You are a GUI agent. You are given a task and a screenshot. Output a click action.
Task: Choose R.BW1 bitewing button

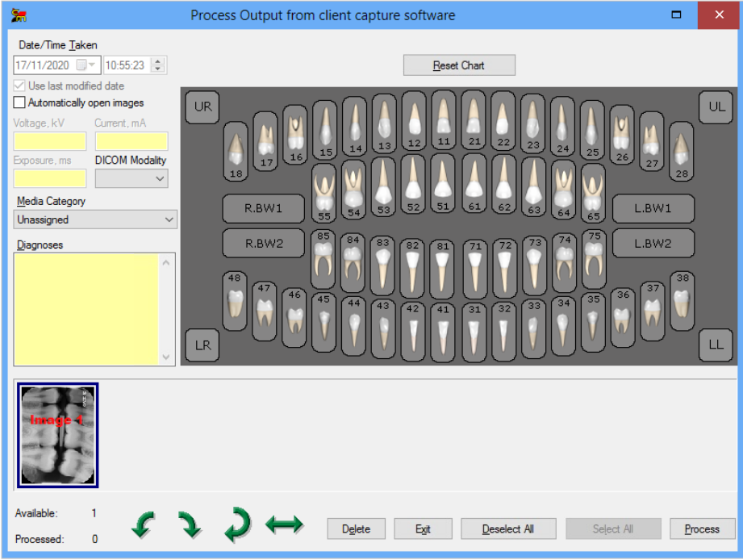point(264,208)
